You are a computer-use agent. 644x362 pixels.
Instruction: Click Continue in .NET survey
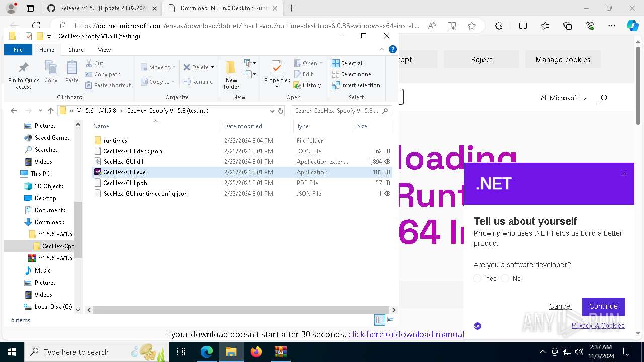pos(603,306)
